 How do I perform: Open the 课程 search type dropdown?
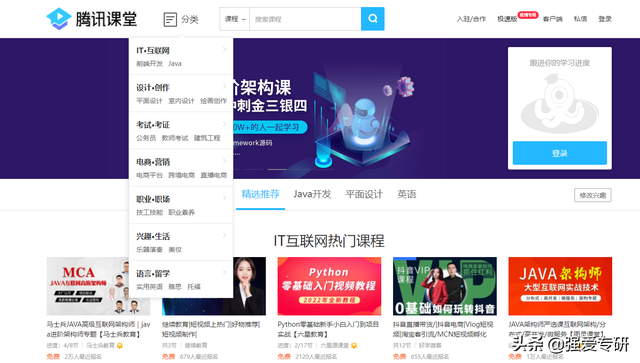[x=235, y=19]
